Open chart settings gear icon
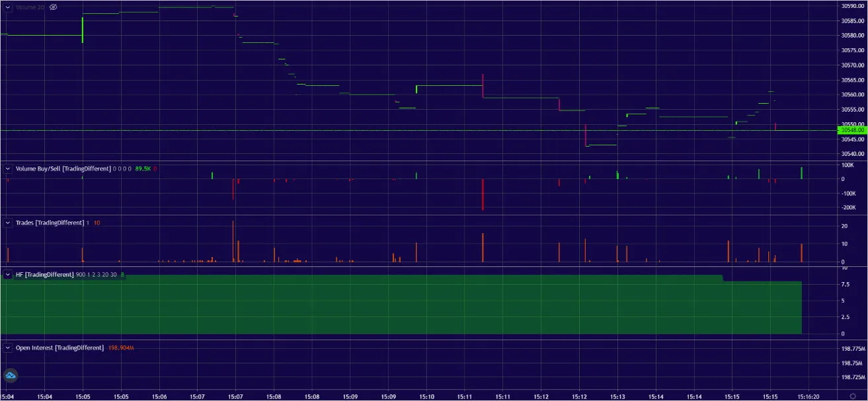Viewport: 868px width, 401px height. [x=853, y=396]
